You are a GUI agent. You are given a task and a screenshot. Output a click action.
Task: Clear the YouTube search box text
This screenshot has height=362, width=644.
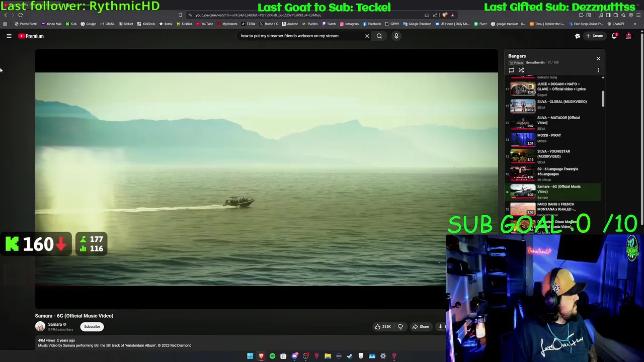pyautogui.click(x=367, y=36)
